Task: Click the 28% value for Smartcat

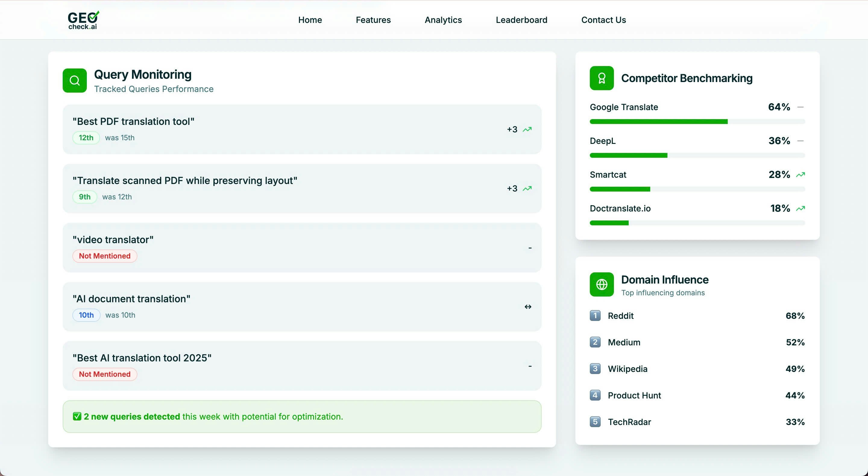Action: pos(779,175)
